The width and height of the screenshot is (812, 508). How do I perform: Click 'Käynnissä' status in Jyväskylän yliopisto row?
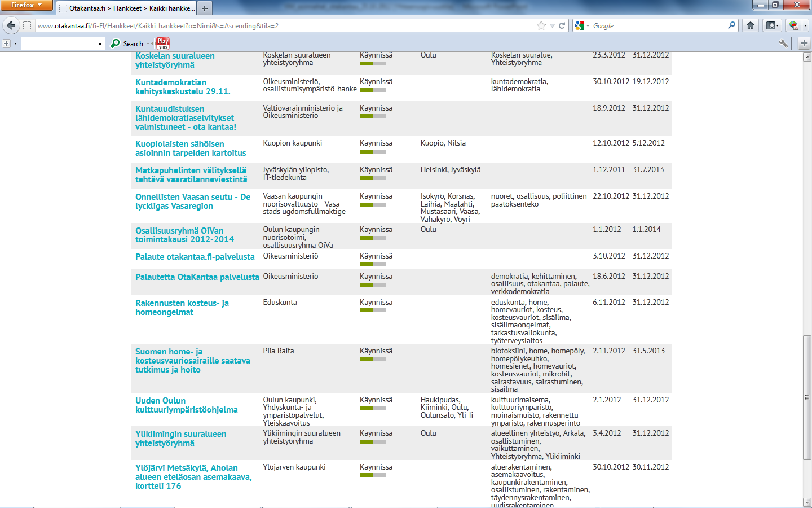click(x=376, y=170)
